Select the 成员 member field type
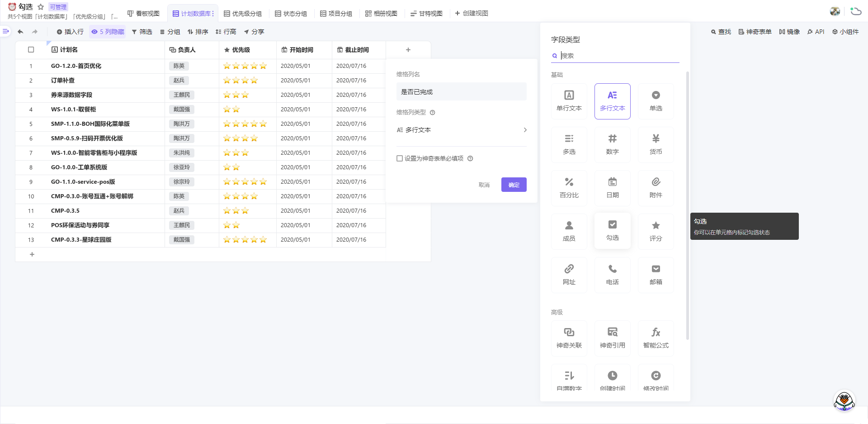The image size is (868, 424). [x=569, y=231]
